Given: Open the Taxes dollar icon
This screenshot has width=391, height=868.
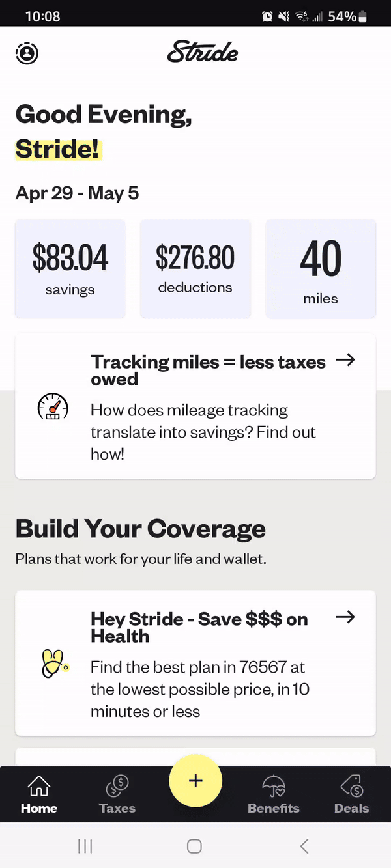Looking at the screenshot, I should pos(117,787).
